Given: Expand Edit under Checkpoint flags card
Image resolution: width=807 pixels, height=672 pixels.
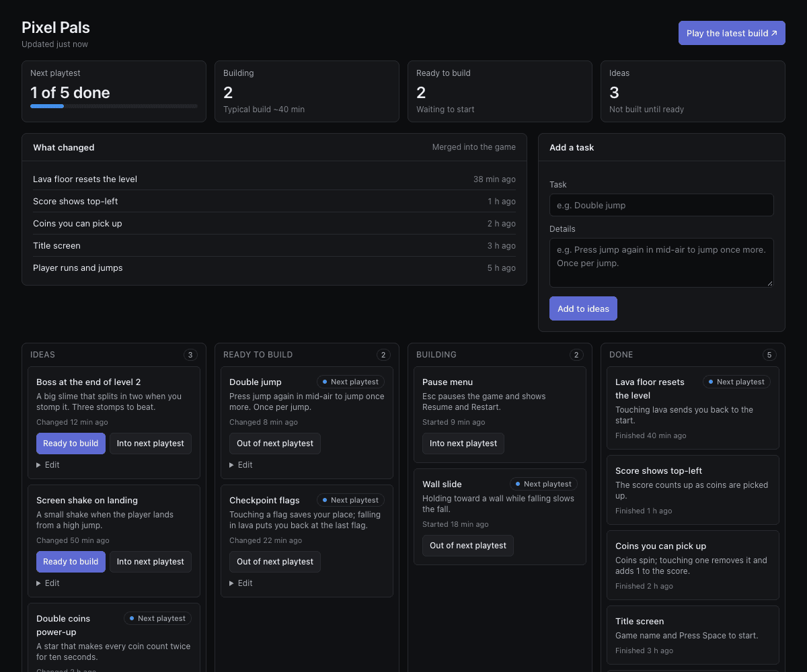Looking at the screenshot, I should pyautogui.click(x=241, y=583).
